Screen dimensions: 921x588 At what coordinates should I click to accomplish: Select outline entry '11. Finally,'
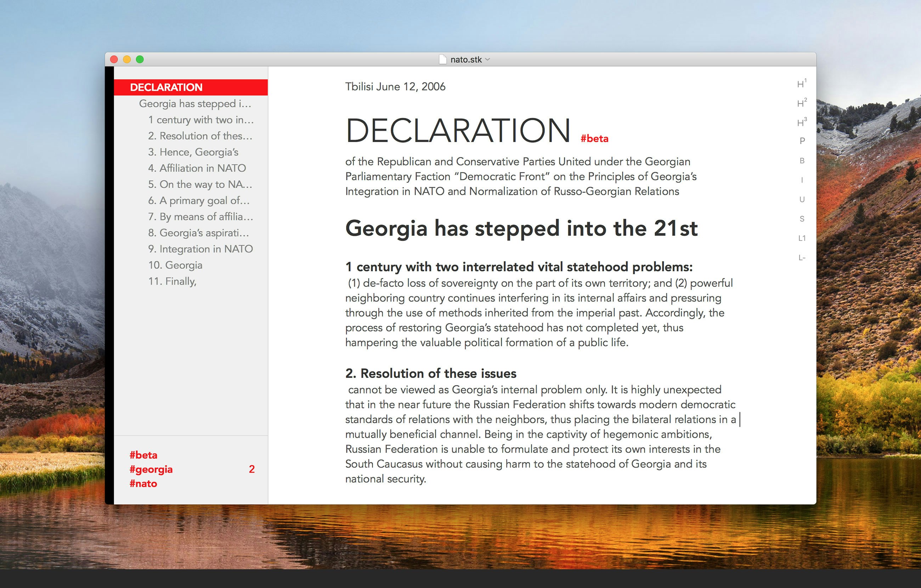pos(173,281)
